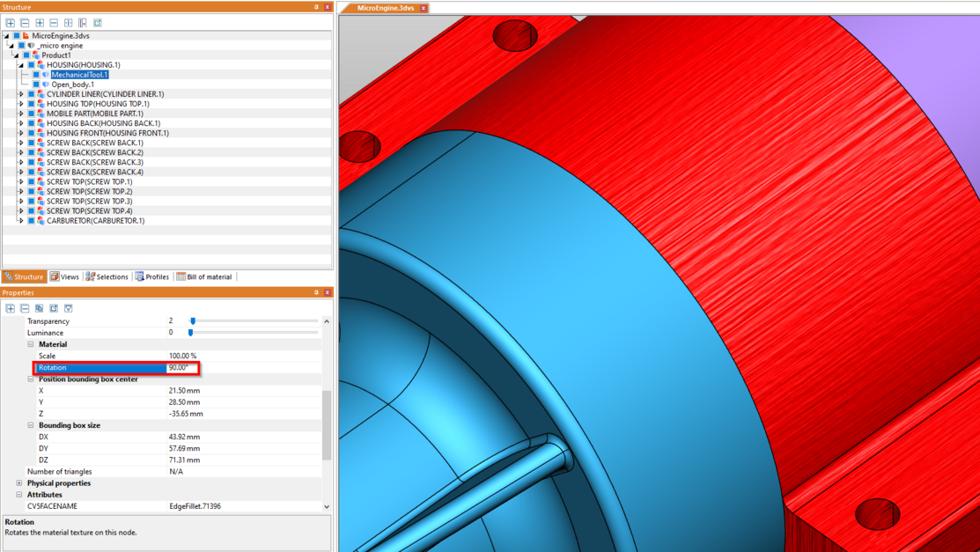
Task: Select the MicroEngine.3dvs document tab
Action: [x=385, y=8]
